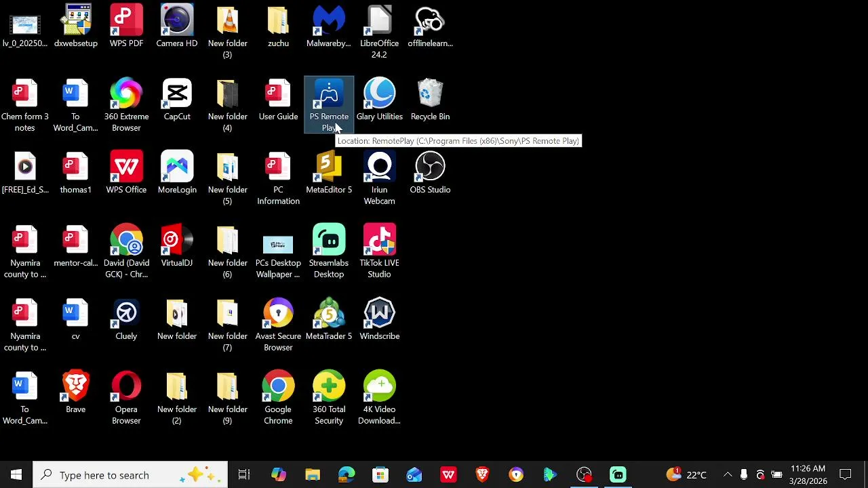This screenshot has height=488, width=868.
Task: Open the WPS Office desktop shortcut
Action: coord(126,174)
